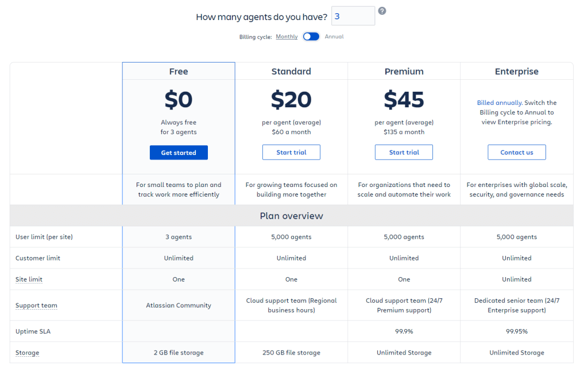Click the agents number input field
Screen dimensions: 588x374
click(353, 16)
